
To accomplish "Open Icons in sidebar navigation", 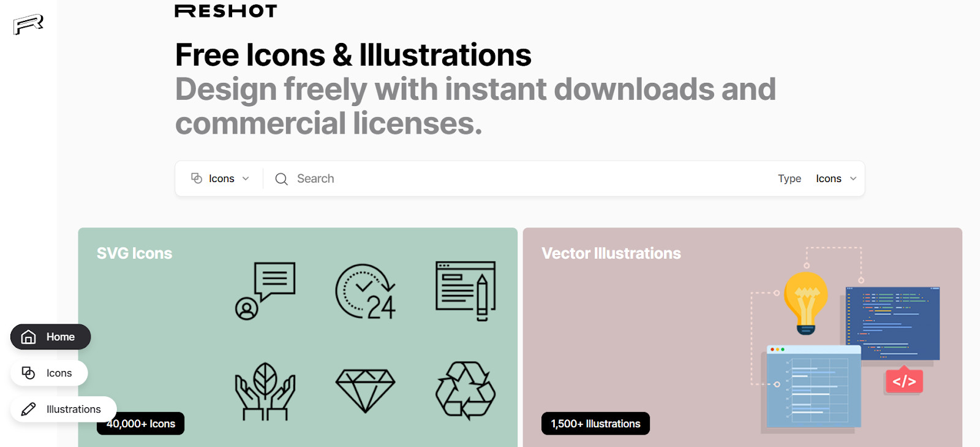I will [x=49, y=373].
